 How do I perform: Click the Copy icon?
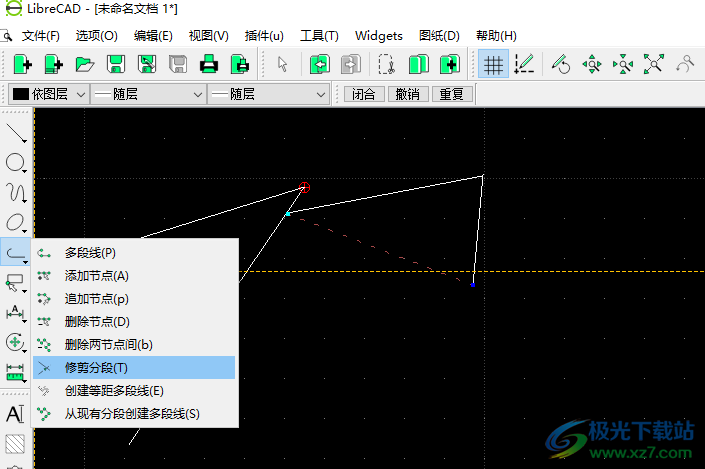(x=418, y=64)
